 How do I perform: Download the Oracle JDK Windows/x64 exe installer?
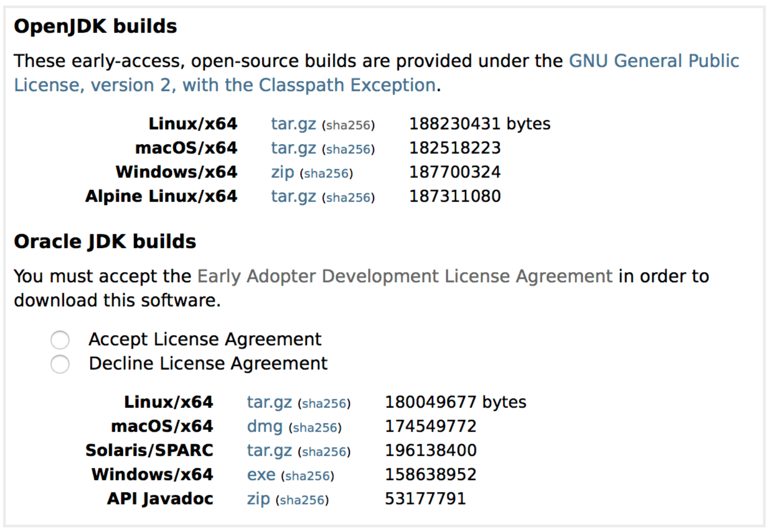tap(261, 474)
